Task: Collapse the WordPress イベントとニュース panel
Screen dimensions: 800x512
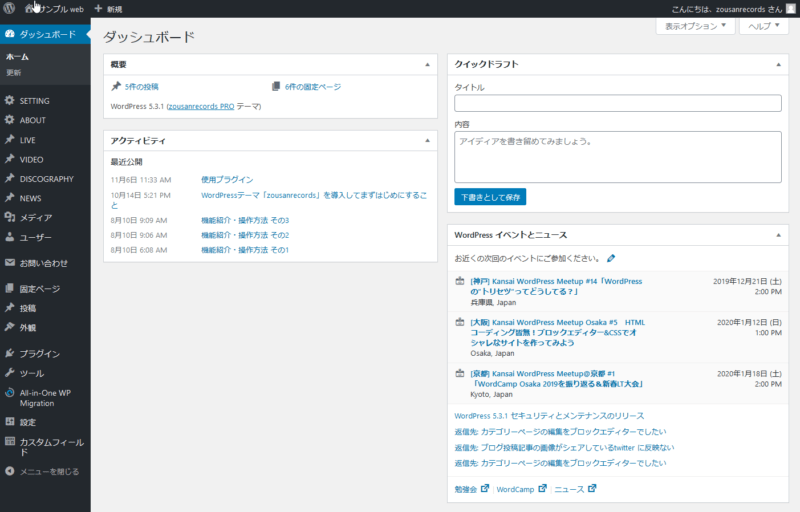Action: [x=778, y=235]
